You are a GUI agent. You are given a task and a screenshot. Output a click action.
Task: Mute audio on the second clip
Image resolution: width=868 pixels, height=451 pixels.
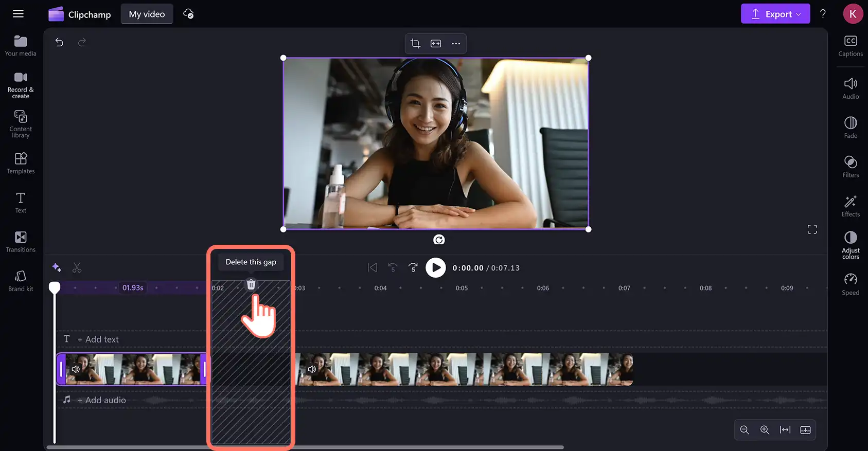[312, 369]
